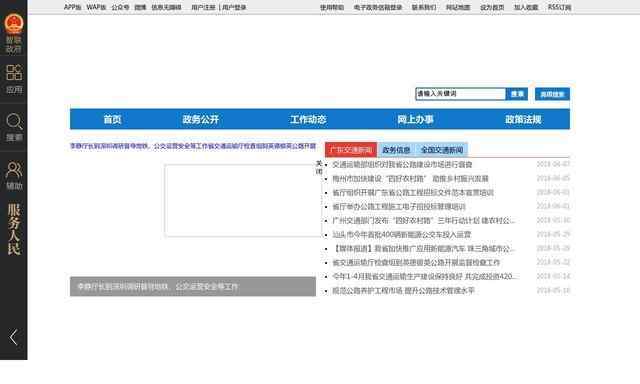Click 加入收藏 in the top bar
Image resolution: width=640 pixels, height=384 pixels.
point(526,7)
